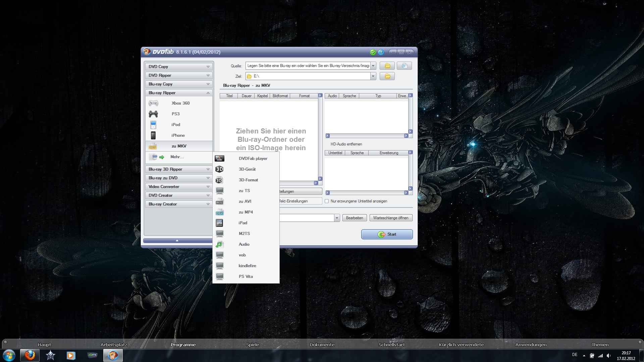The image size is (644, 362).
Task: Open the media player taskbar icon
Action: coord(71,355)
